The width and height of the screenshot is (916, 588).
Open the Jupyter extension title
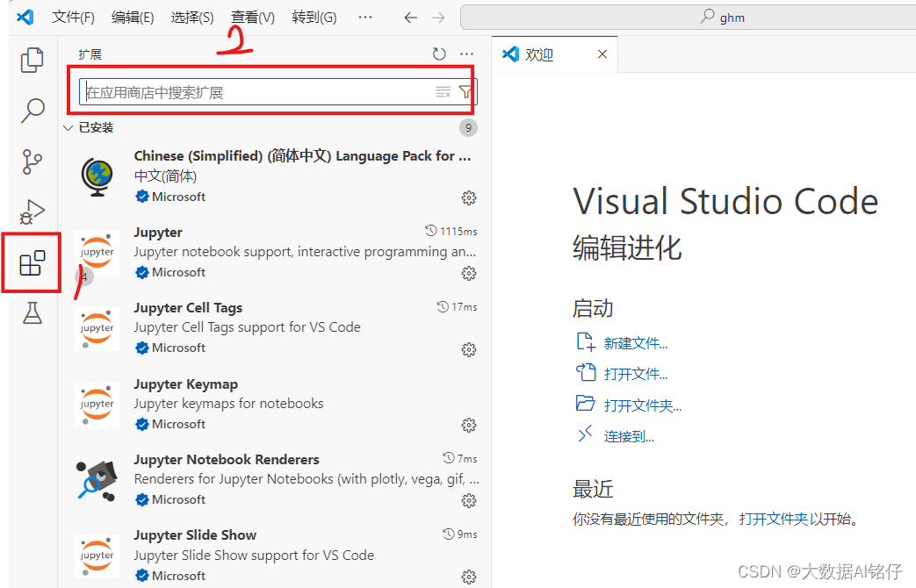click(x=158, y=233)
